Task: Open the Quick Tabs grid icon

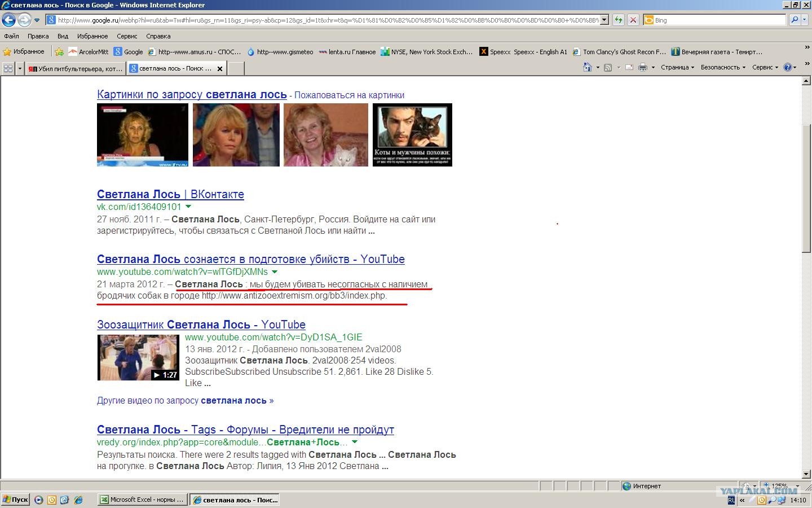Action: [8, 68]
